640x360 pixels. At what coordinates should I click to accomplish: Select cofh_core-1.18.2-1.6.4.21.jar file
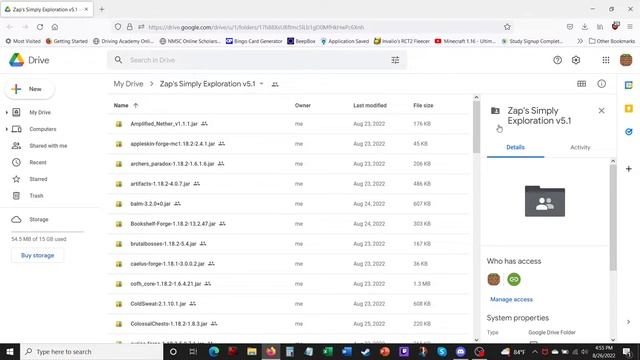(x=289, y=284)
